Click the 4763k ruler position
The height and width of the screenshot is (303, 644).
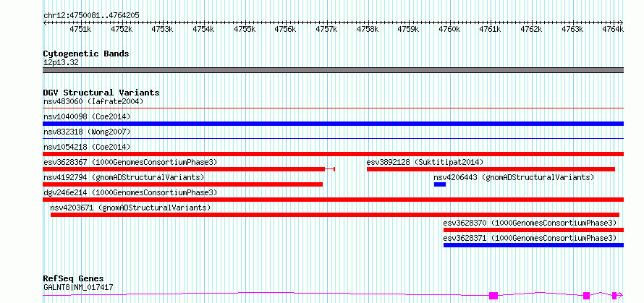(x=572, y=29)
